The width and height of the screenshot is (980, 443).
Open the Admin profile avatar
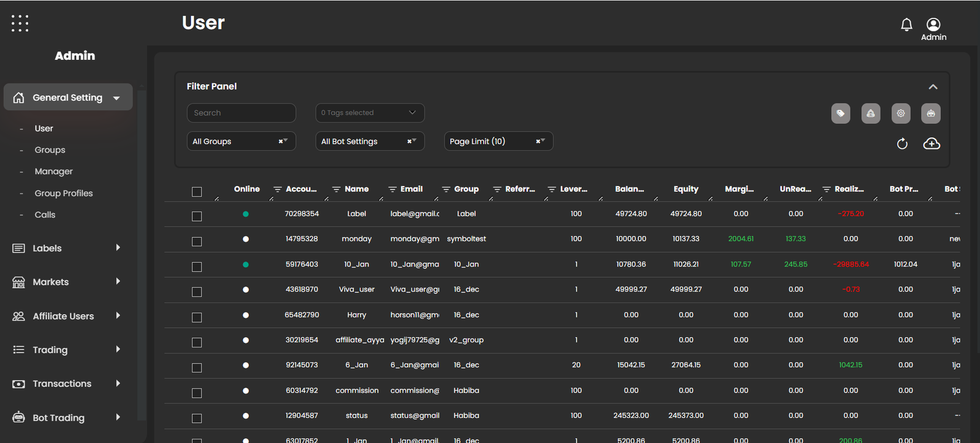pyautogui.click(x=933, y=25)
